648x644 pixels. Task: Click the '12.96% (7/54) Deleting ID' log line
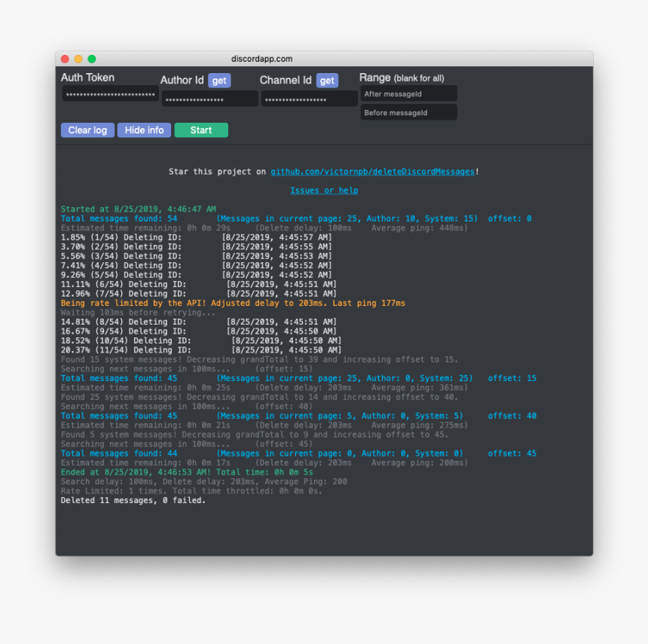199,294
